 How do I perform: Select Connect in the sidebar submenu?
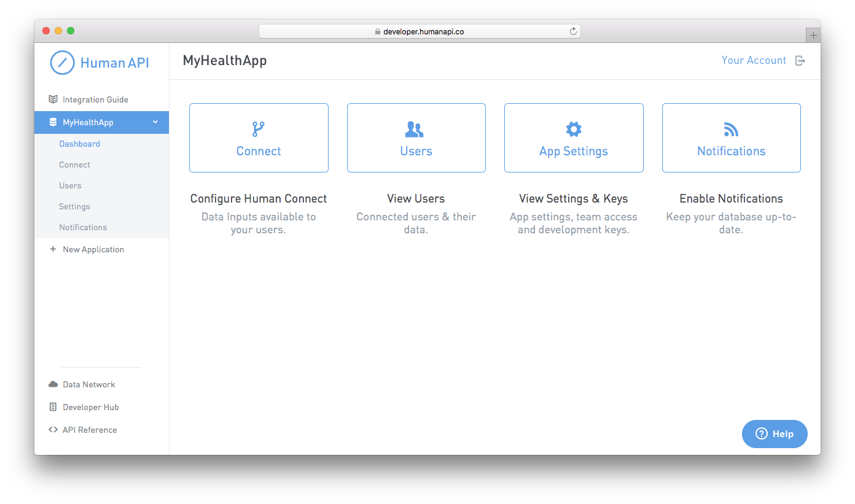pyautogui.click(x=74, y=165)
